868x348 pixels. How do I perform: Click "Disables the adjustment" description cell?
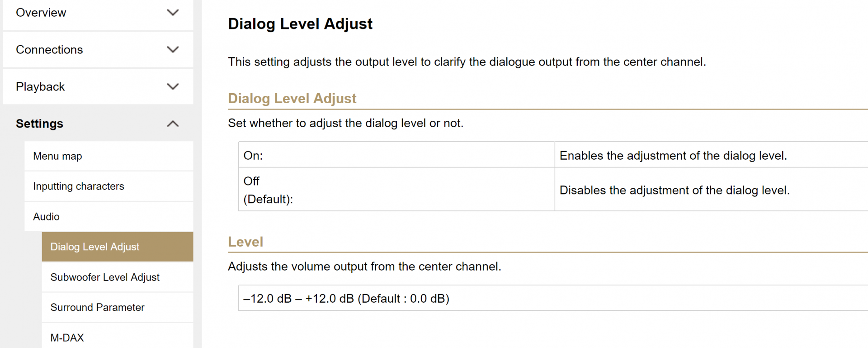tap(675, 190)
